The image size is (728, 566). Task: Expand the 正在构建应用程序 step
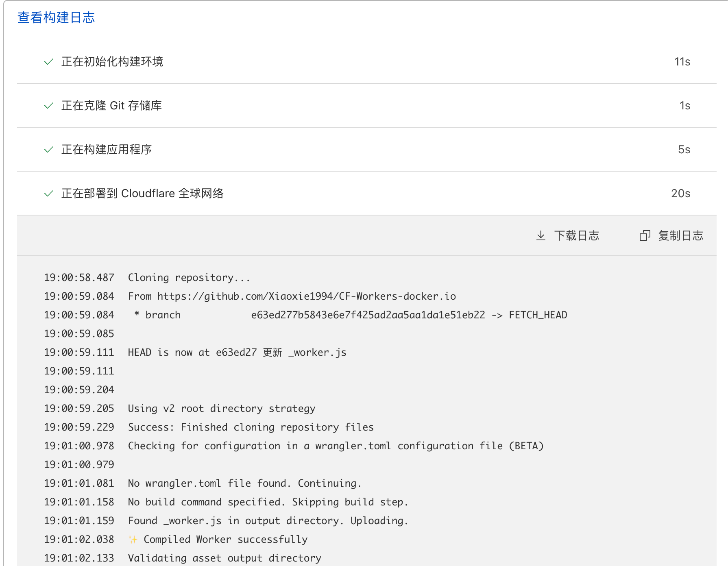point(366,150)
